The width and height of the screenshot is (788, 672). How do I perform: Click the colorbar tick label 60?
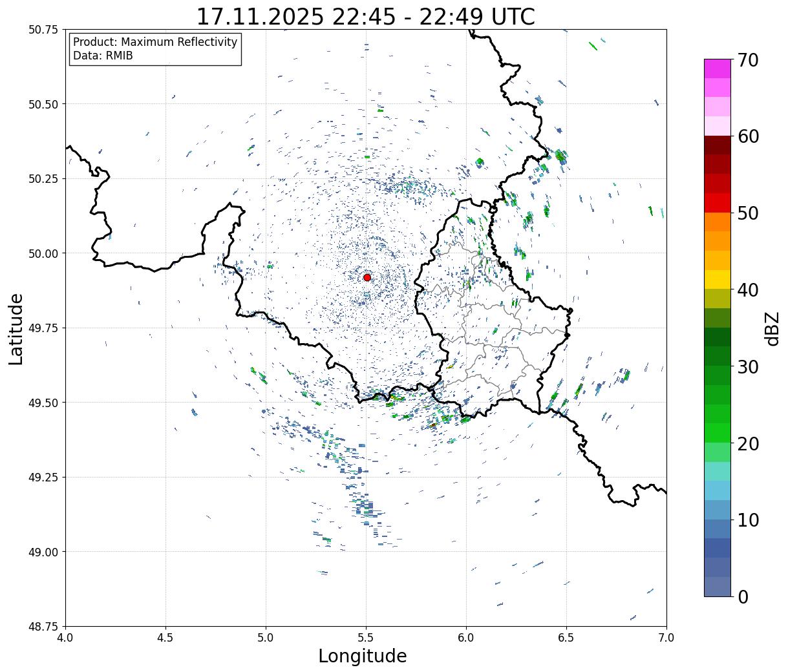(747, 136)
